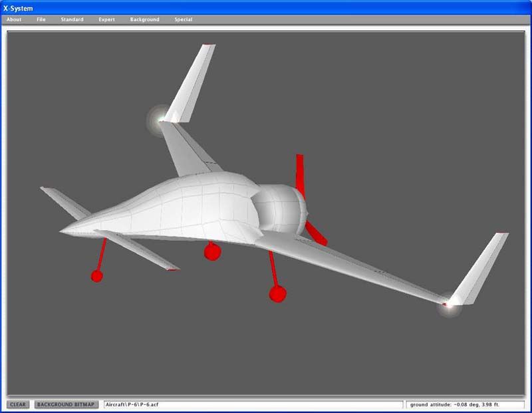The height and width of the screenshot is (413, 532).
Task: Open the Special menu
Action: pyautogui.click(x=183, y=19)
